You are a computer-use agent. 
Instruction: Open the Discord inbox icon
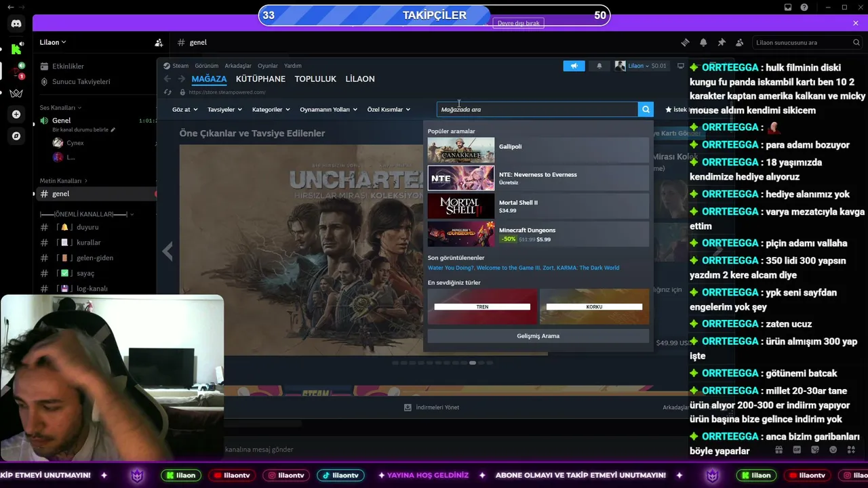788,7
